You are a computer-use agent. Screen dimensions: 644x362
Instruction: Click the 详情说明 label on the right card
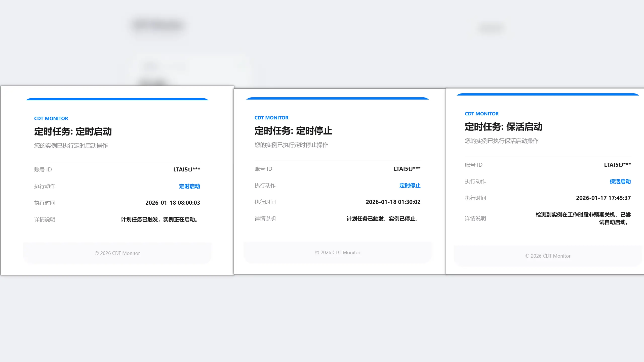[x=475, y=218]
